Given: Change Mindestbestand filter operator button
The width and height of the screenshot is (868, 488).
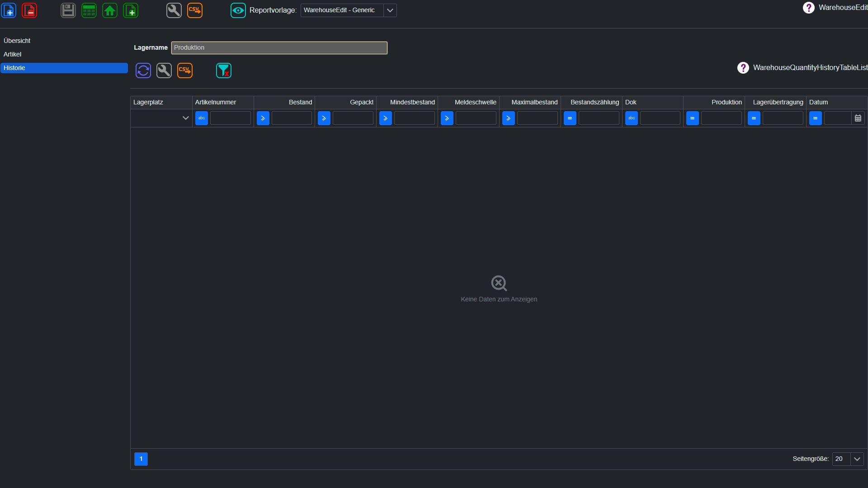Looking at the screenshot, I should 386,118.
